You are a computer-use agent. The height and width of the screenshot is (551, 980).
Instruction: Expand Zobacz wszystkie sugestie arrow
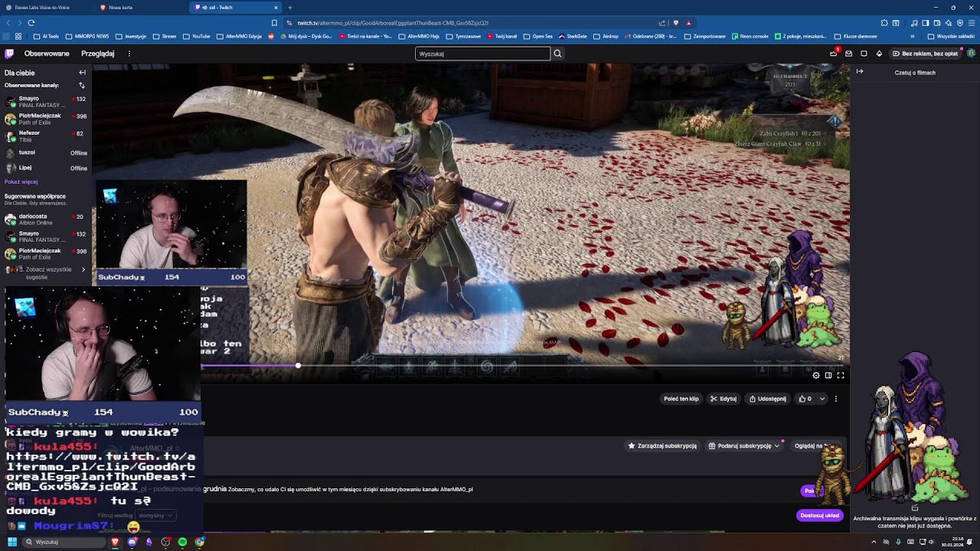click(83, 269)
